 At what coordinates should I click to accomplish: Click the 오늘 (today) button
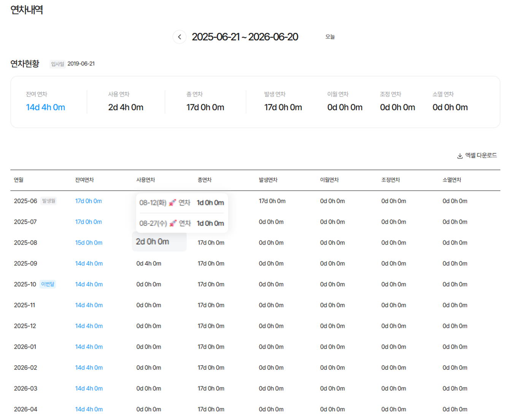point(330,37)
